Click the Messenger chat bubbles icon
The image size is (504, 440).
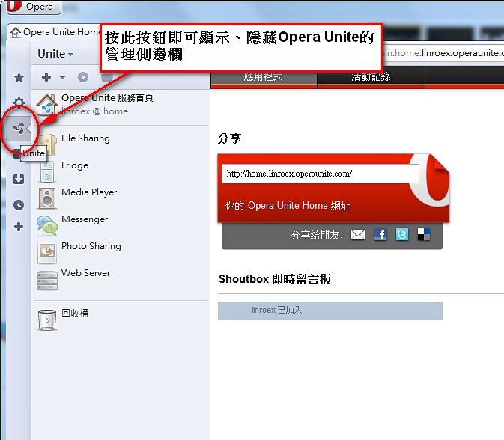47,225
